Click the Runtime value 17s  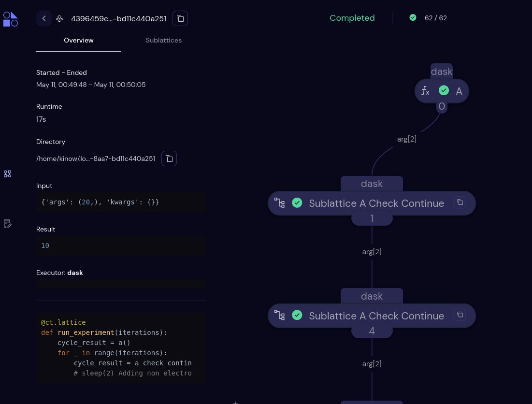tap(41, 119)
